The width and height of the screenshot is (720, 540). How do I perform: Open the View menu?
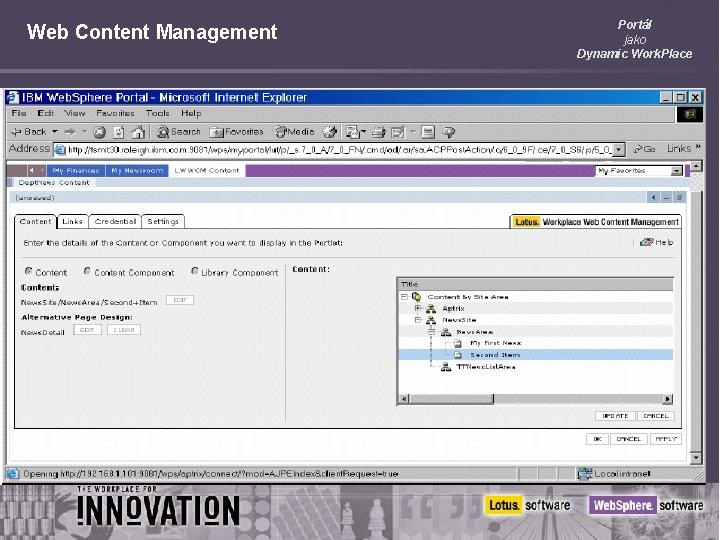coord(74,113)
